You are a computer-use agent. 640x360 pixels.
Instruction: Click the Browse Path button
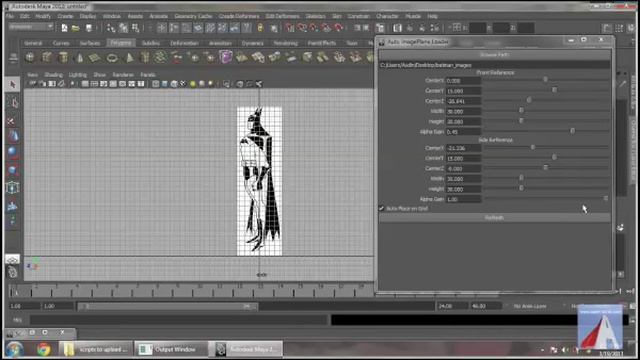click(x=495, y=55)
